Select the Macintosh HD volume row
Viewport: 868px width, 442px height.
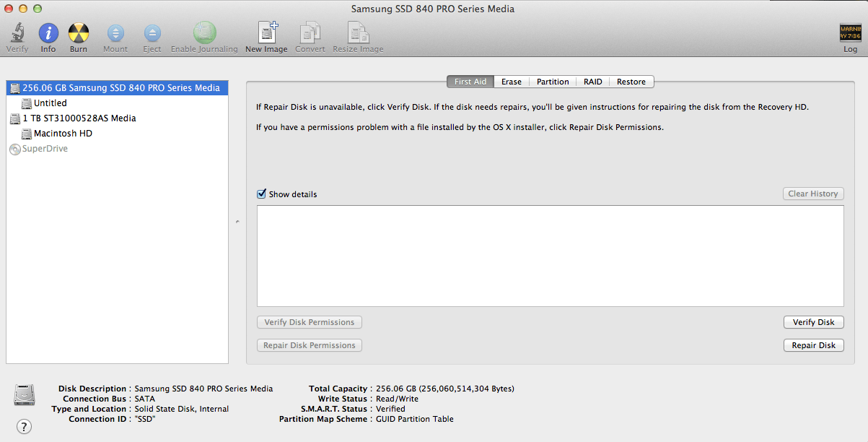(x=117, y=134)
